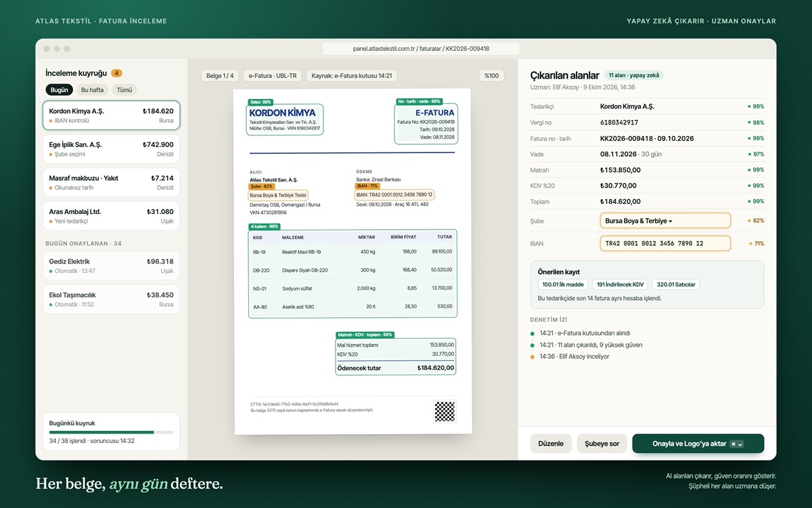Click the highlighted Bursa Boya & Terbiye Tesisi text
This screenshot has height=508, width=812.
point(278,195)
